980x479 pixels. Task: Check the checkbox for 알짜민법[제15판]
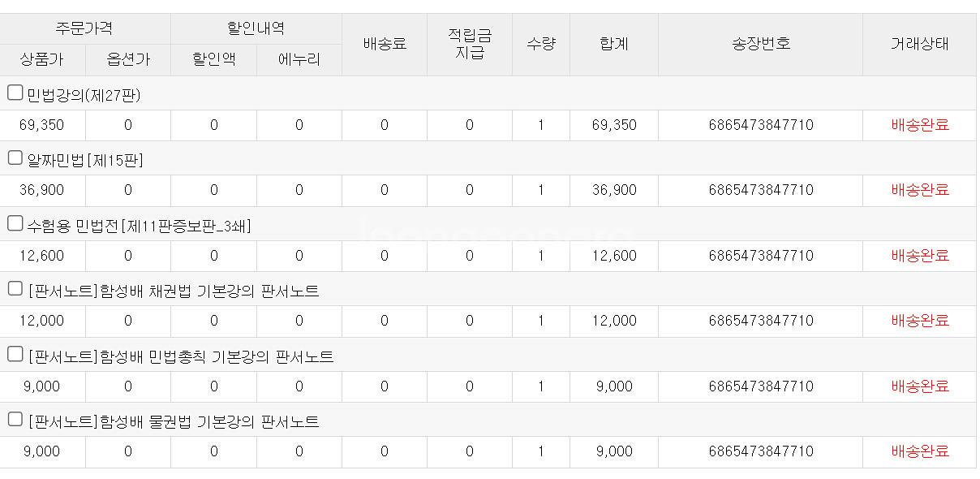15,158
